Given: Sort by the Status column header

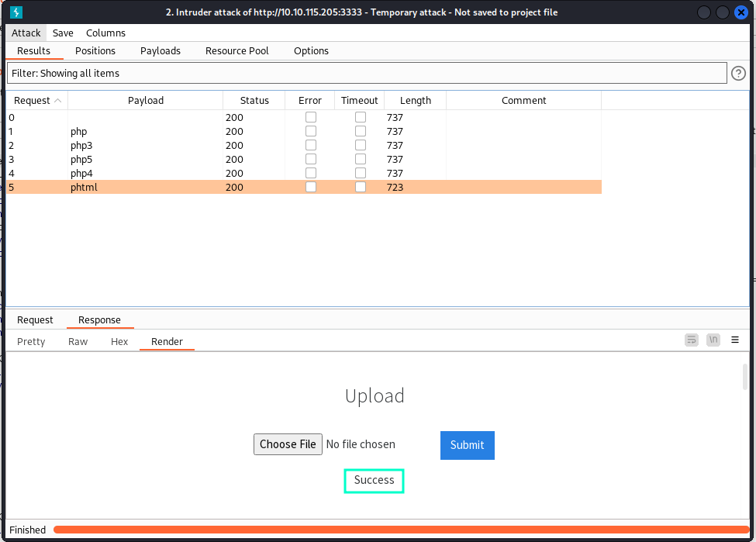Looking at the screenshot, I should (x=254, y=100).
